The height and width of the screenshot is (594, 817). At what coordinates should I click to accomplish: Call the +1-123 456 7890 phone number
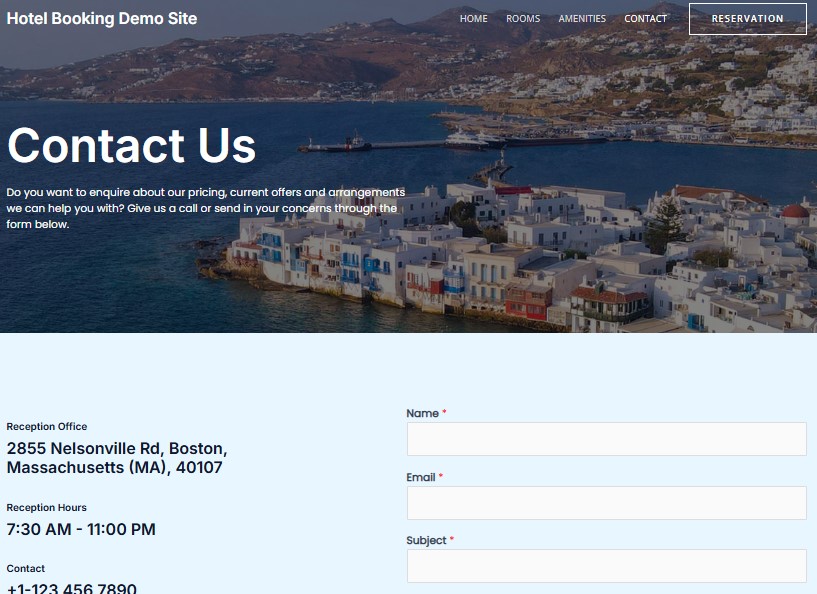71,588
